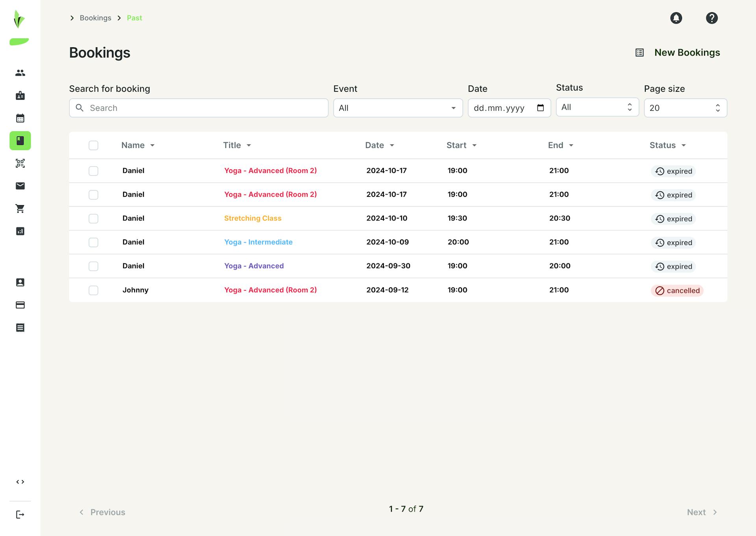Open payment card settings in sidebar
The width and height of the screenshot is (756, 536).
tap(20, 305)
